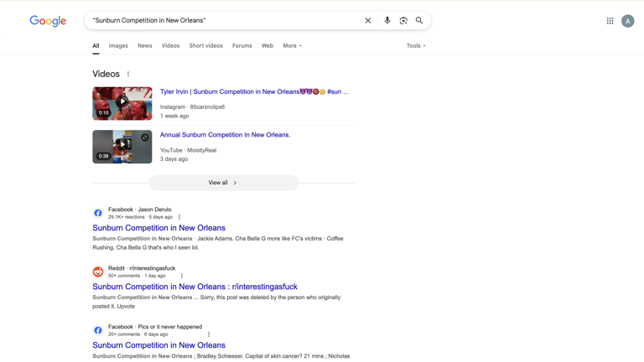Image resolution: width=644 pixels, height=362 pixels.
Task: Open the r/interestingasfuck Reddit result
Action: 195,287
